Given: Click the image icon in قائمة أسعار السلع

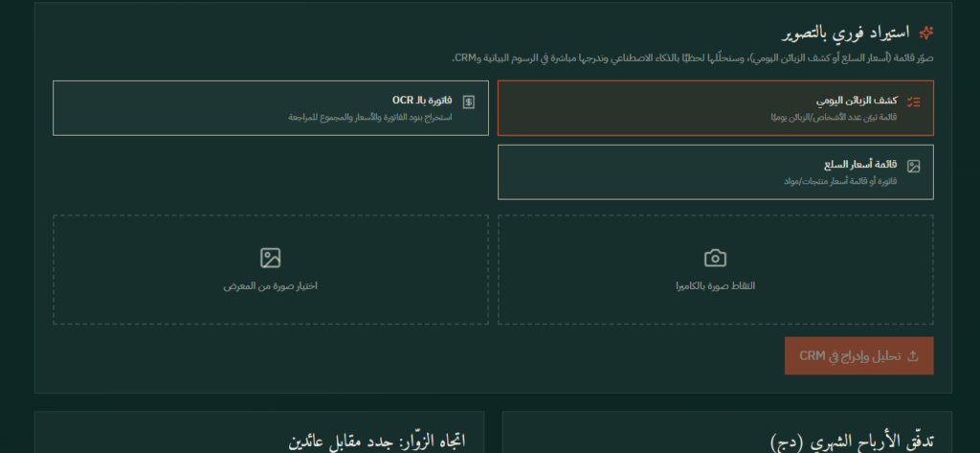Looking at the screenshot, I should point(914,167).
